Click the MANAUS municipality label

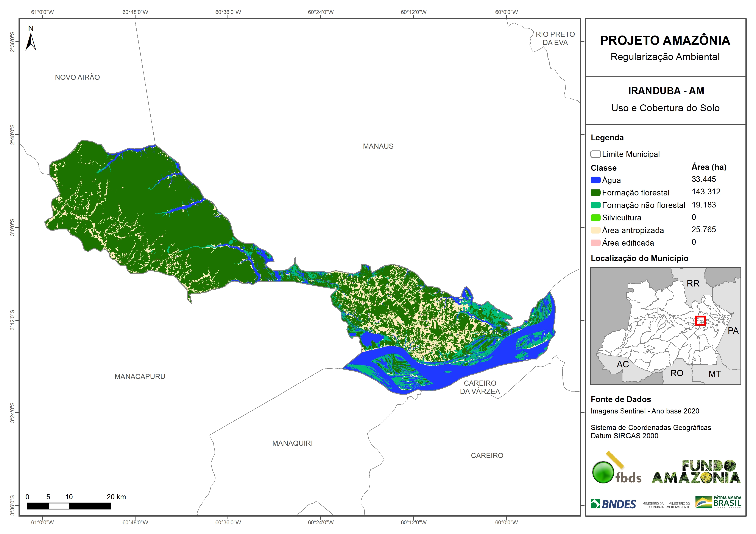(378, 146)
